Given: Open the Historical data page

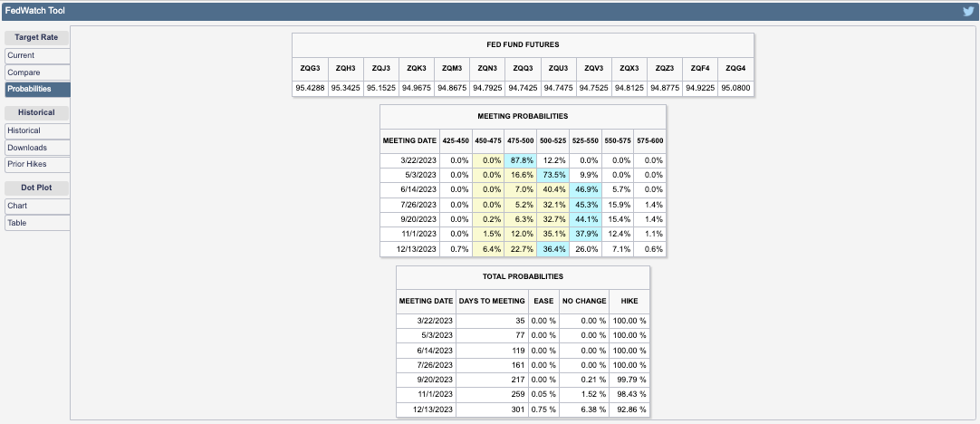Looking at the screenshot, I should point(36,130).
